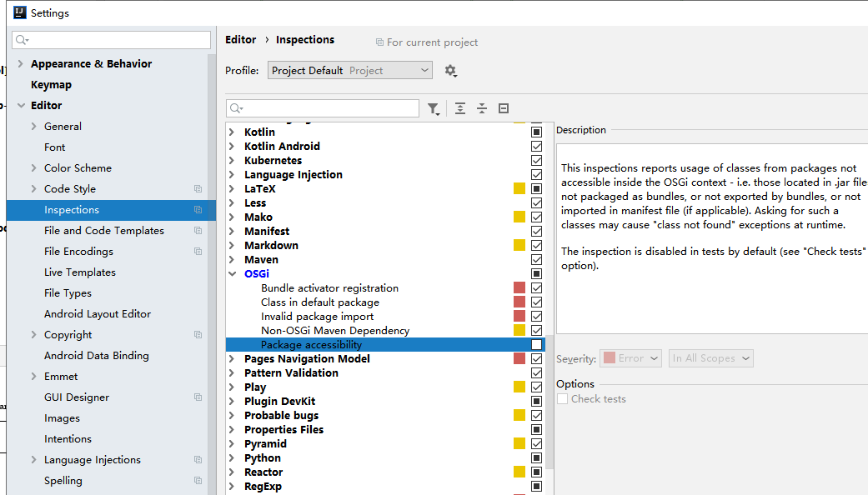Uncheck Non-OSGi Maven Dependency inspection
This screenshot has width=868, height=495.
click(536, 331)
